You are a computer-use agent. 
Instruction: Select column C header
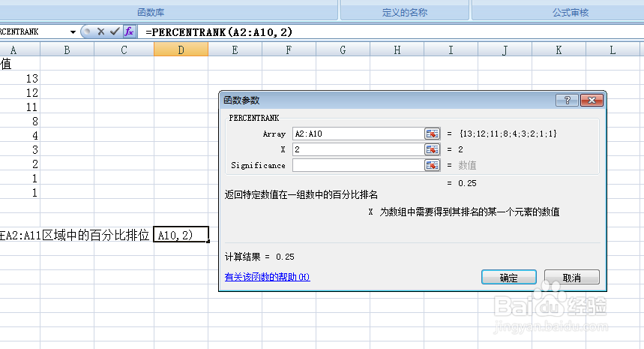click(x=124, y=50)
